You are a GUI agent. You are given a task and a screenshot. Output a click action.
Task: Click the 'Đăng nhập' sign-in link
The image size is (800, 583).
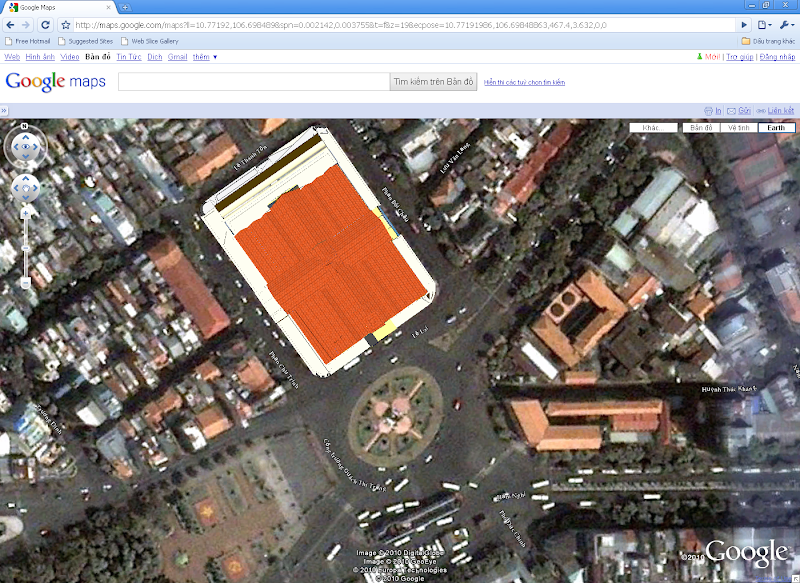pos(777,57)
